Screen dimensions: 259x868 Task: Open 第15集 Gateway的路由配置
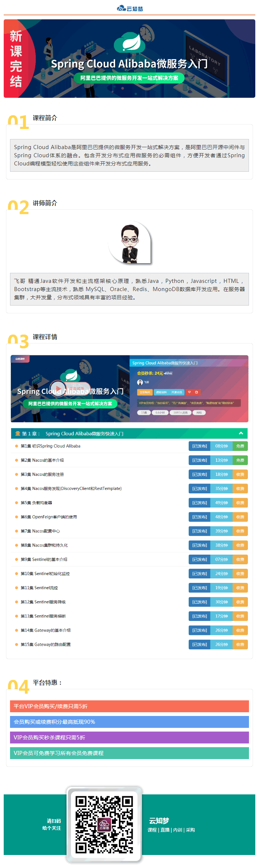46,644
